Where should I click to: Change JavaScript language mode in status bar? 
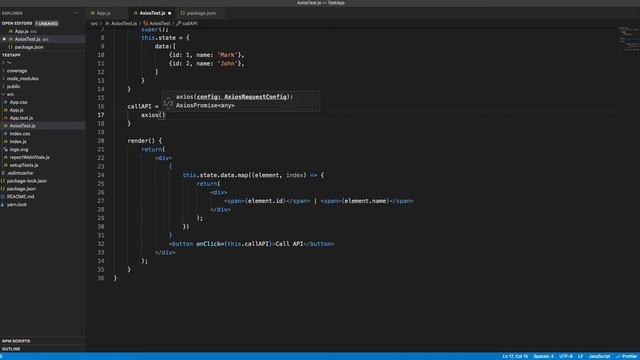[x=599, y=356]
